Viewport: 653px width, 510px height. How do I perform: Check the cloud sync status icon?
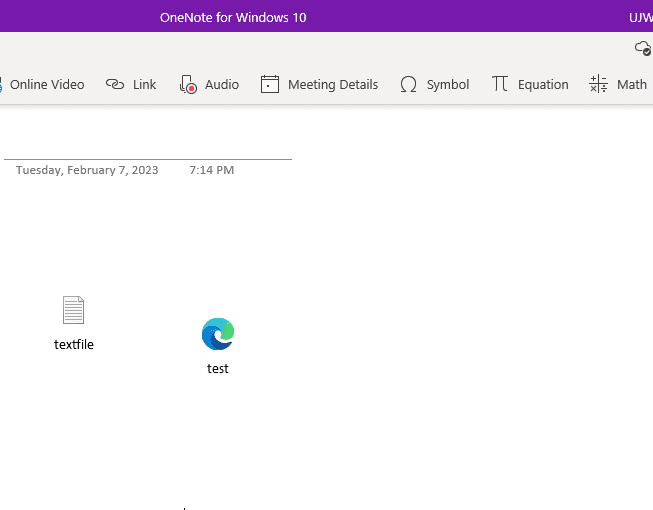coord(643,48)
